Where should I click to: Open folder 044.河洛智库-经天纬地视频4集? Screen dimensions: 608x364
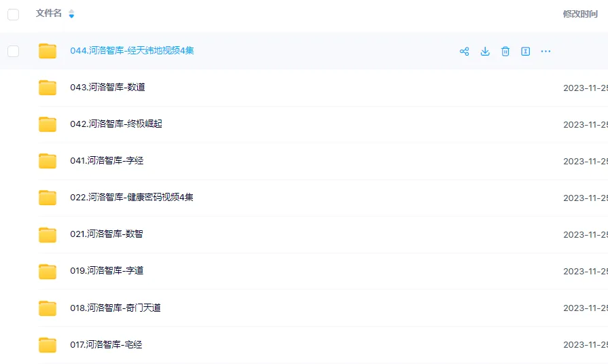132,51
